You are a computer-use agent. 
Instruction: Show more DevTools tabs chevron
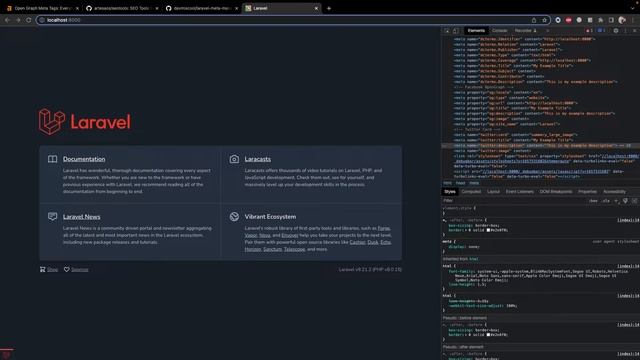548,31
